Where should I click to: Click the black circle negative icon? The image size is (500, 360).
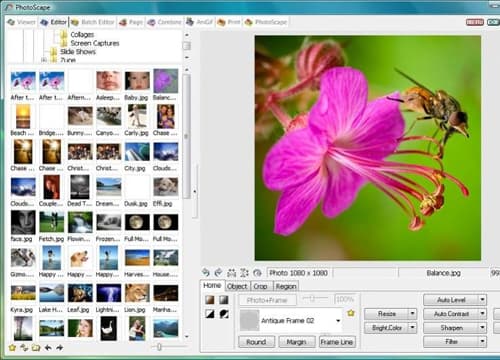coord(224,314)
